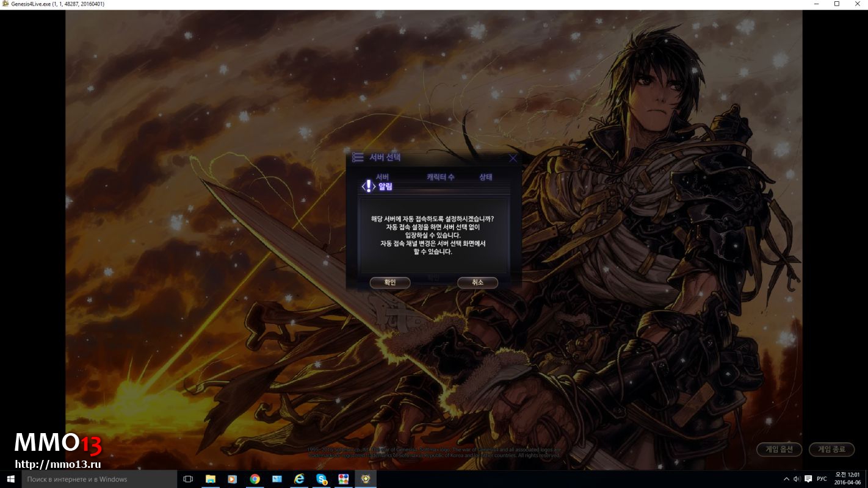This screenshot has width=868, height=488.
Task: Open 게임 옵션 game options
Action: click(x=779, y=450)
